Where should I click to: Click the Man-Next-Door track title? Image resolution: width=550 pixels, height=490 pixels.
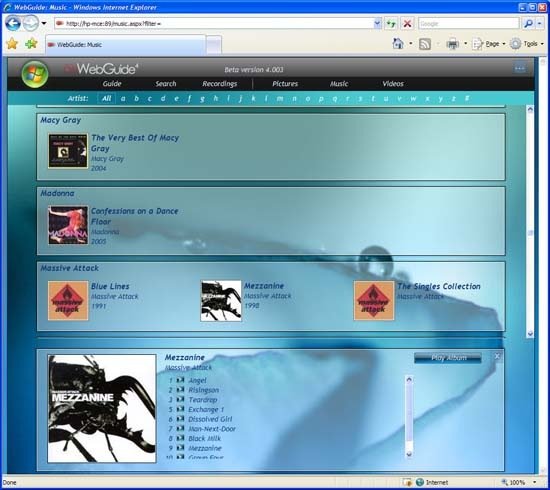[x=212, y=429]
